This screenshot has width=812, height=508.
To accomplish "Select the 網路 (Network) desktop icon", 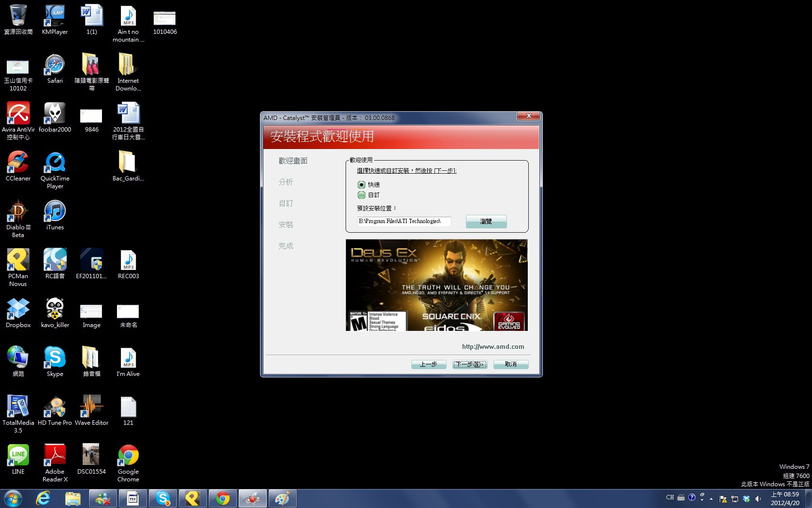I will point(18,362).
